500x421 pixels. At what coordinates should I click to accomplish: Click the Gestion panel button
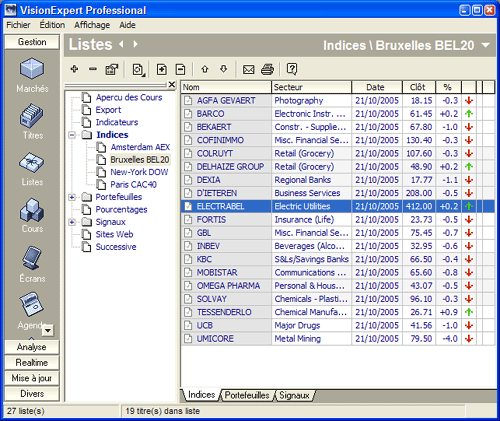[32, 42]
